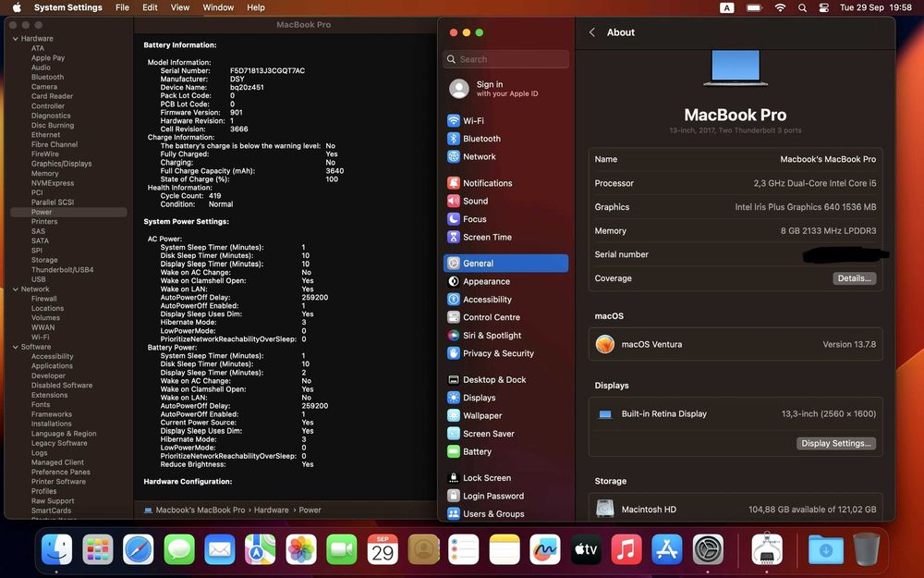
Task: Open Spotlight search in menu bar
Action: pyautogui.click(x=802, y=7)
